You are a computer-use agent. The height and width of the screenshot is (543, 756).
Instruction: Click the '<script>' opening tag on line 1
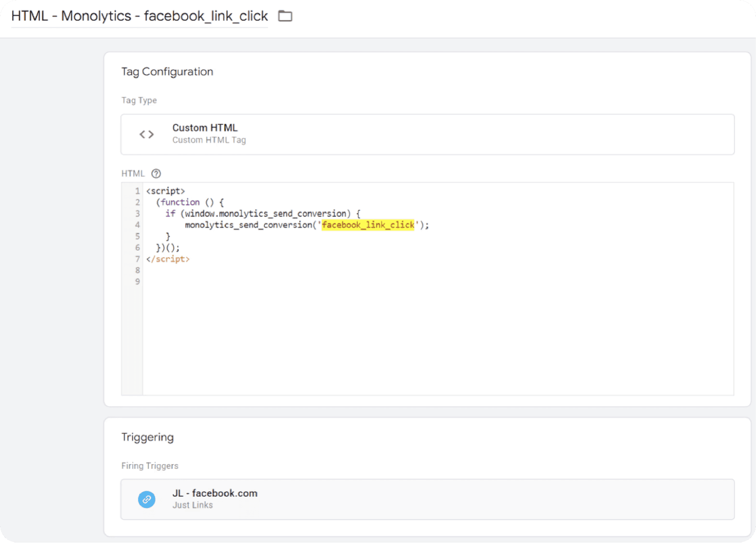pyautogui.click(x=165, y=191)
